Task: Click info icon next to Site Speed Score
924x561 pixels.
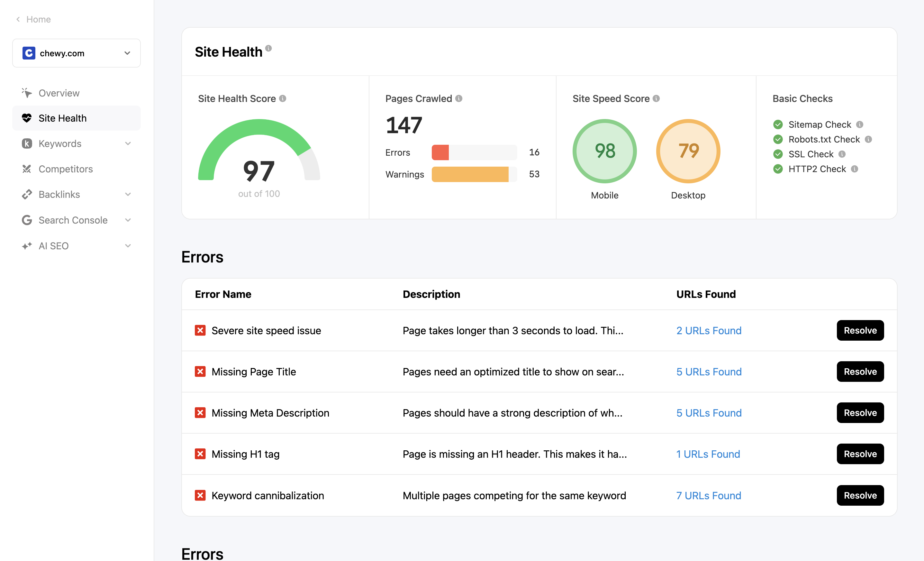Action: (x=656, y=98)
